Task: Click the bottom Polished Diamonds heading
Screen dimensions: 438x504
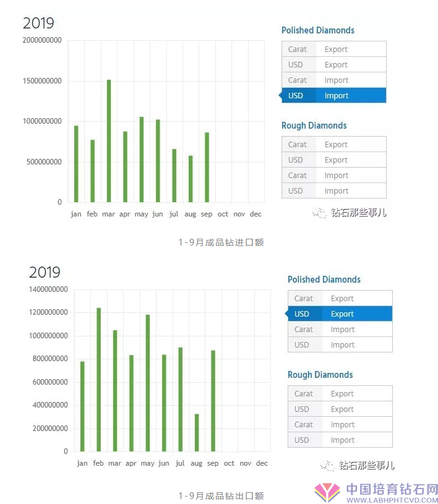Action: click(x=324, y=280)
